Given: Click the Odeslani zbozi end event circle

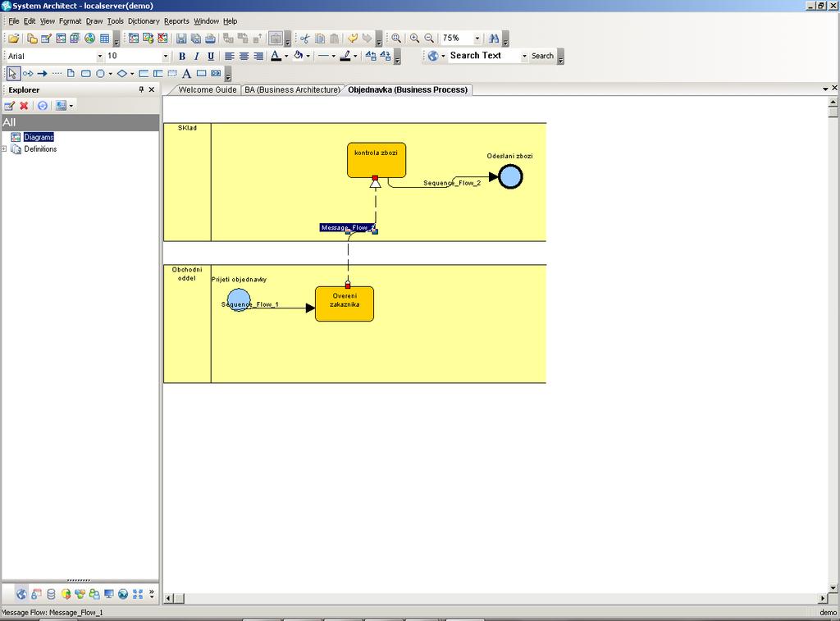Looking at the screenshot, I should (x=510, y=177).
